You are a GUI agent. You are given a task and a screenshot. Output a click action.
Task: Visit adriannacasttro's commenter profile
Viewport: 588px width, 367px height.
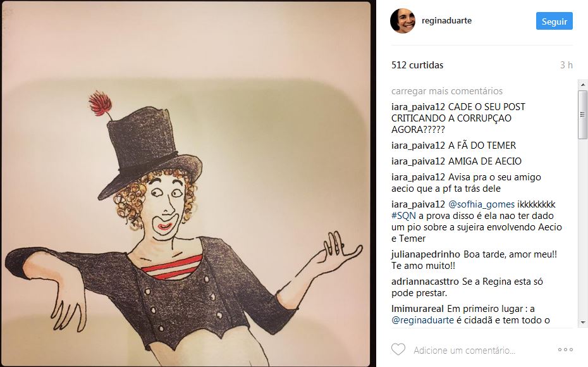(x=425, y=282)
